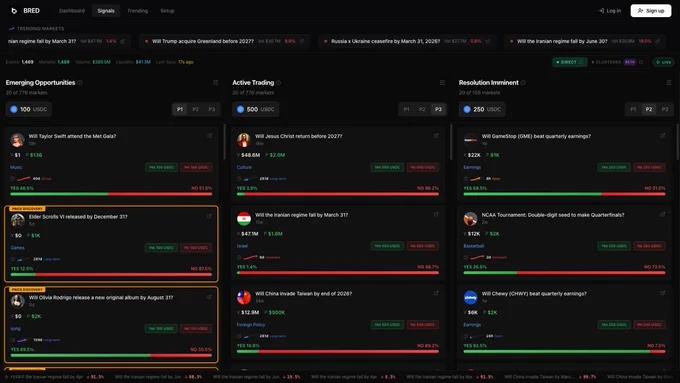680x383 pixels.
Task: Click the Taylor Swift avatar thumbnail
Action: [17, 140]
